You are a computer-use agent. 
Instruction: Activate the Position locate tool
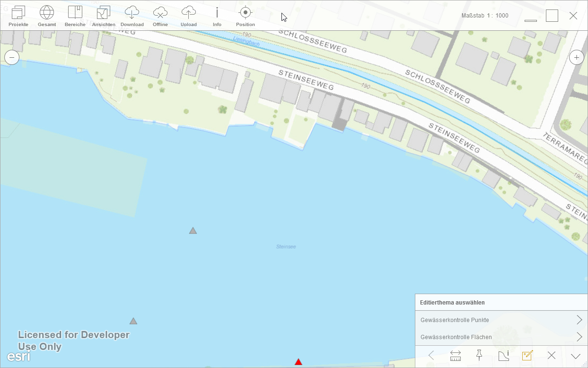point(246,16)
